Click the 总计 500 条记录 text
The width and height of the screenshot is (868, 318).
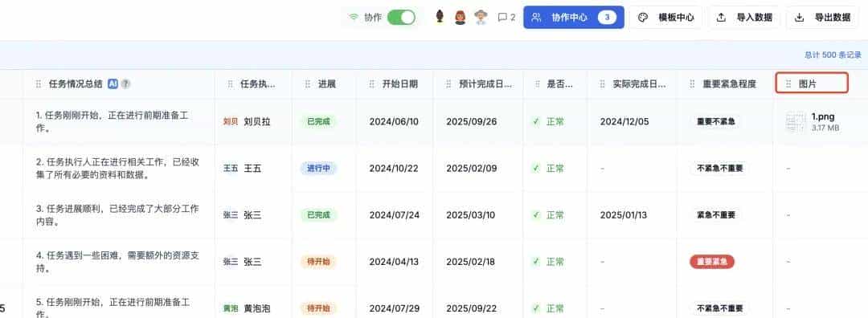coord(833,55)
